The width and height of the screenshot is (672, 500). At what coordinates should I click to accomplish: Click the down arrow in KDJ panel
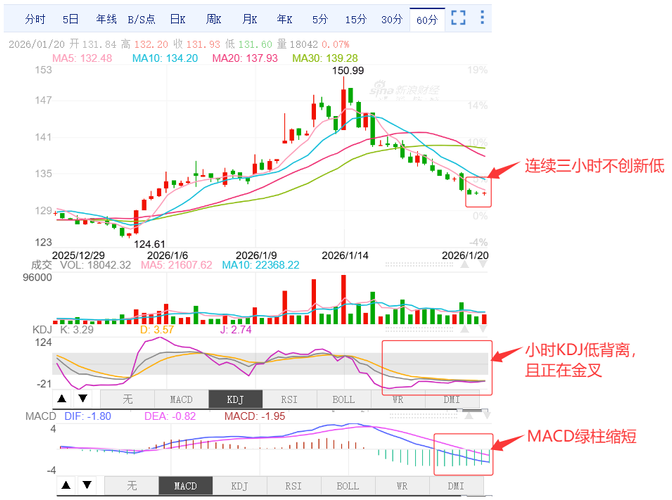coord(83,399)
